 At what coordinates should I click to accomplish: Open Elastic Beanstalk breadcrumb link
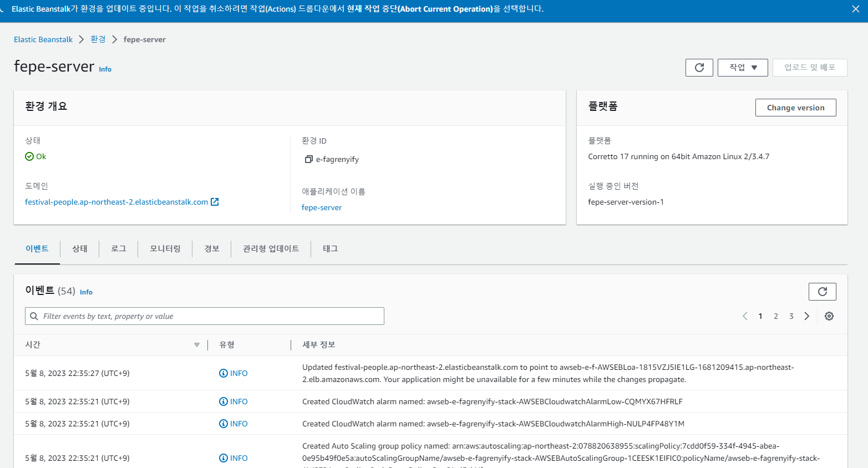coord(43,39)
